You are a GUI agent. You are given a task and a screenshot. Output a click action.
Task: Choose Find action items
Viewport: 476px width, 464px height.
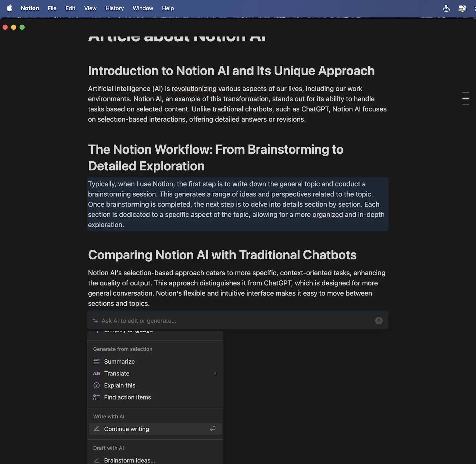(155, 397)
